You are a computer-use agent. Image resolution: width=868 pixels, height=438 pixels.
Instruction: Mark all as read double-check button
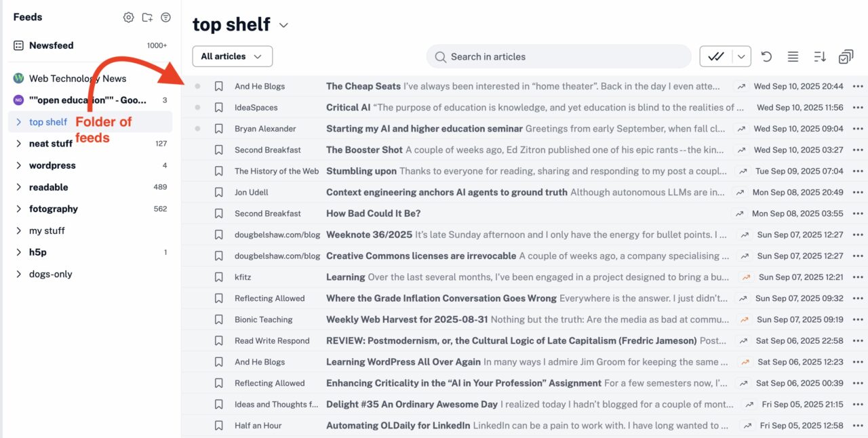tap(716, 57)
